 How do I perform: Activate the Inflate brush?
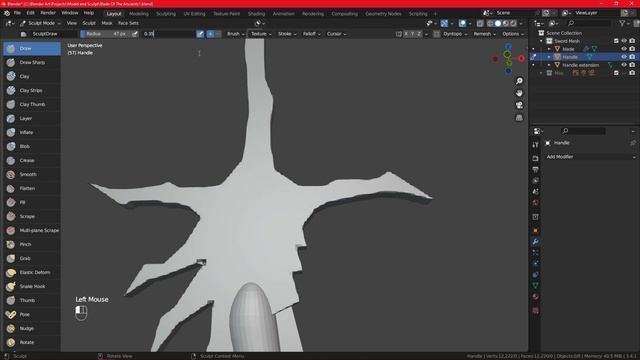click(x=32, y=132)
